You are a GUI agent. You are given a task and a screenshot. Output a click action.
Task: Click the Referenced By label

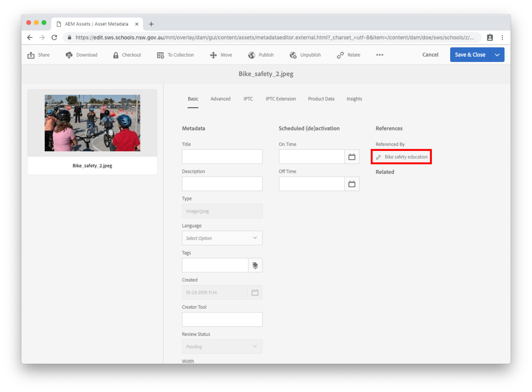(390, 144)
